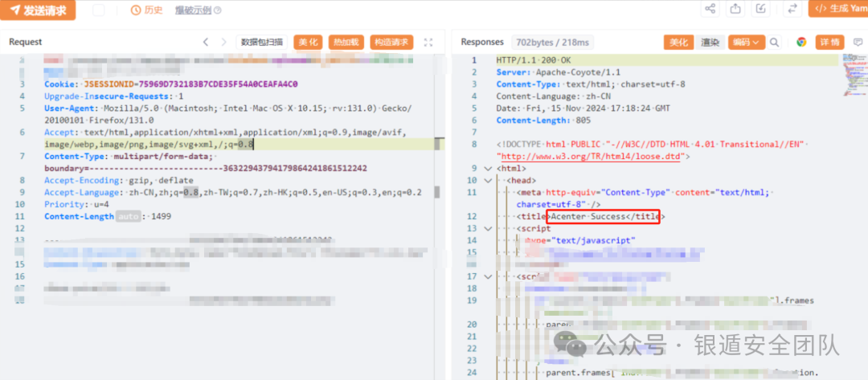Click the help icon beside 爆破示例
Screen dimensions: 868x380
tap(218, 10)
